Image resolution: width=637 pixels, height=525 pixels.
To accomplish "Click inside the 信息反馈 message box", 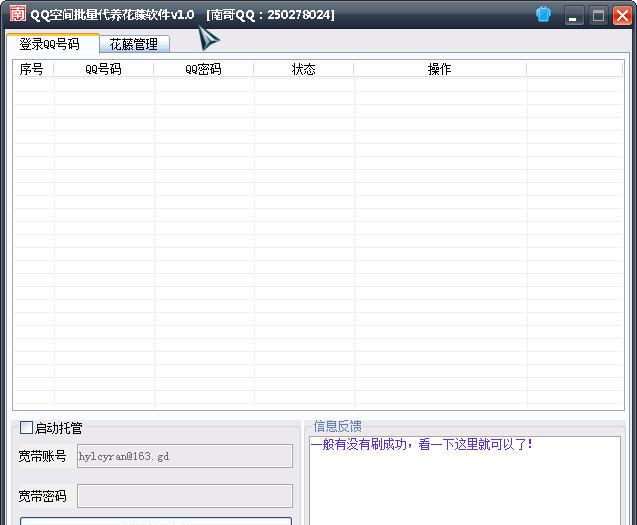I will tap(465, 485).
